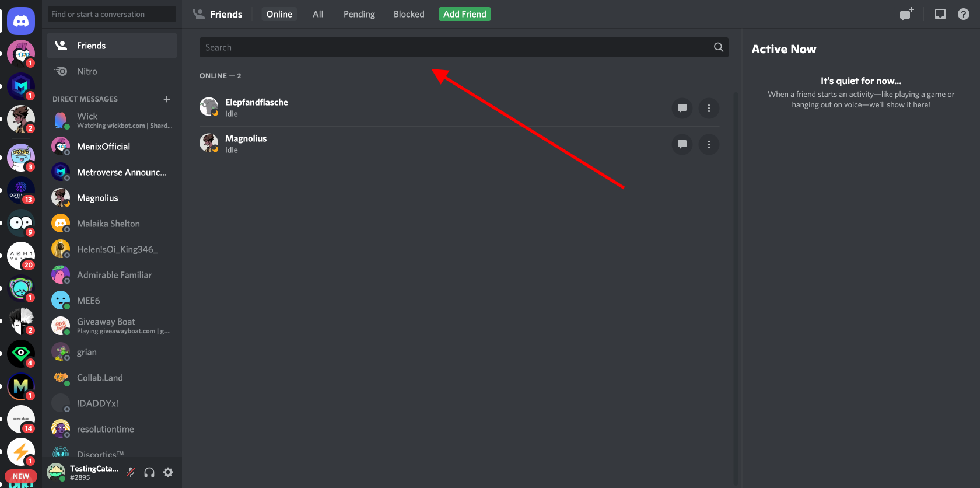Open user settings gear
This screenshot has width=980, height=488.
pos(168,472)
